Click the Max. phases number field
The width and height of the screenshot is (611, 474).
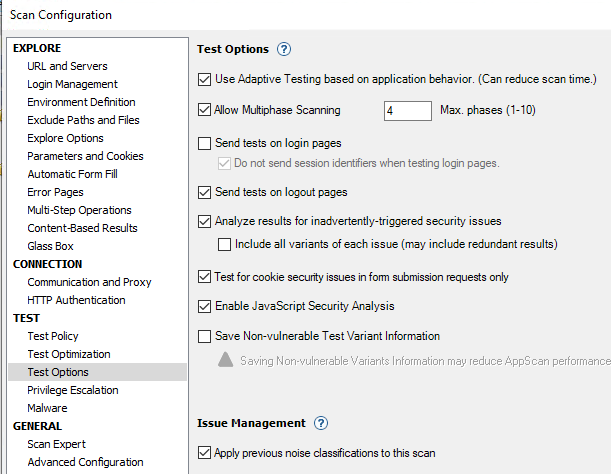coord(407,110)
